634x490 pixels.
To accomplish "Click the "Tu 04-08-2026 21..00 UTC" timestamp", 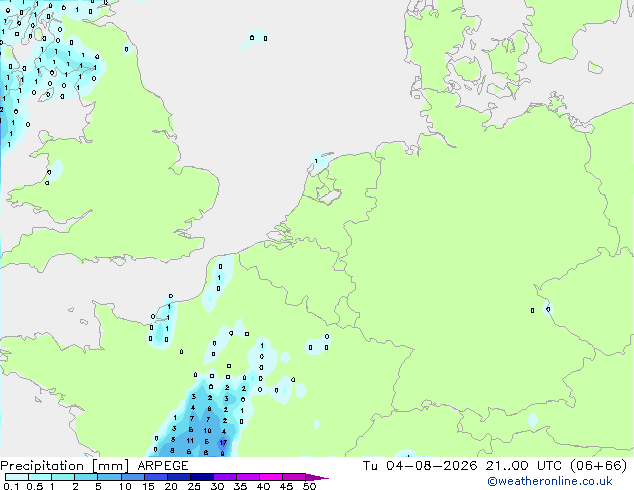I will (x=463, y=466).
